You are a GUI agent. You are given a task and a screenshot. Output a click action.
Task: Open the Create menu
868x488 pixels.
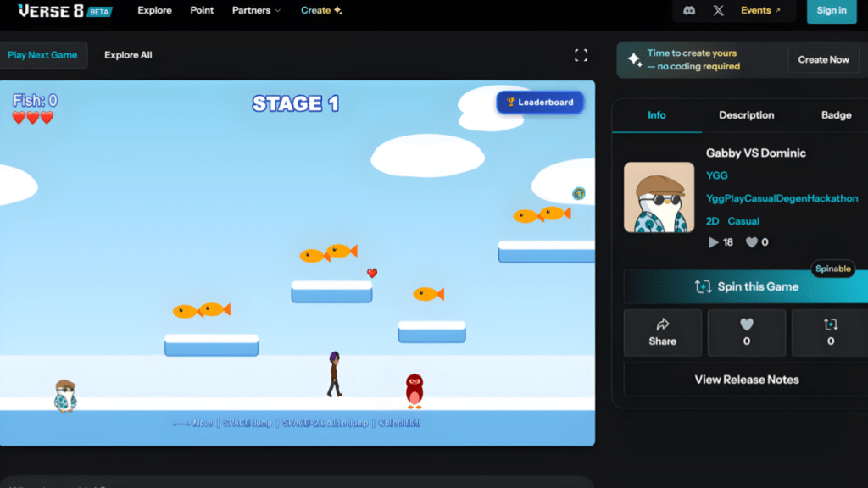tap(321, 11)
